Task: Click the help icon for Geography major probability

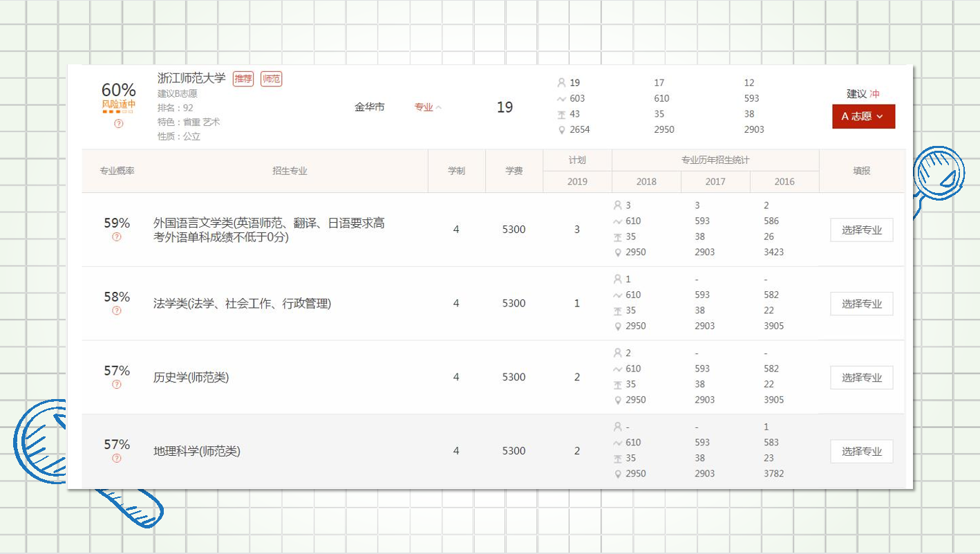Action: coord(117,458)
